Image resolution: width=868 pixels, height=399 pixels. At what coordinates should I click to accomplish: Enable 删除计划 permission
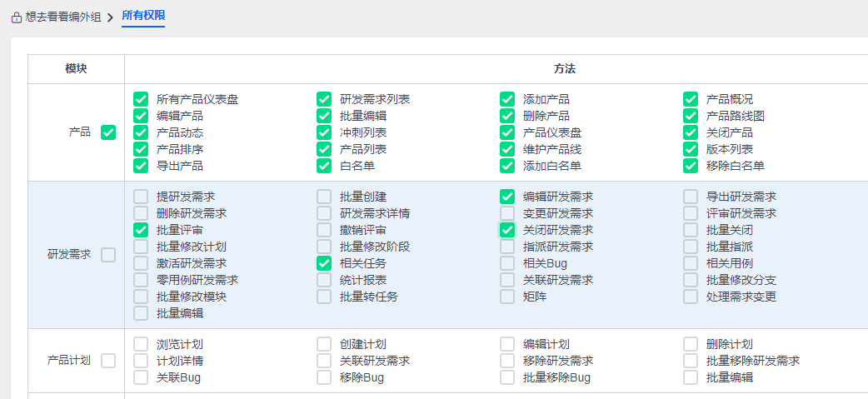[691, 344]
